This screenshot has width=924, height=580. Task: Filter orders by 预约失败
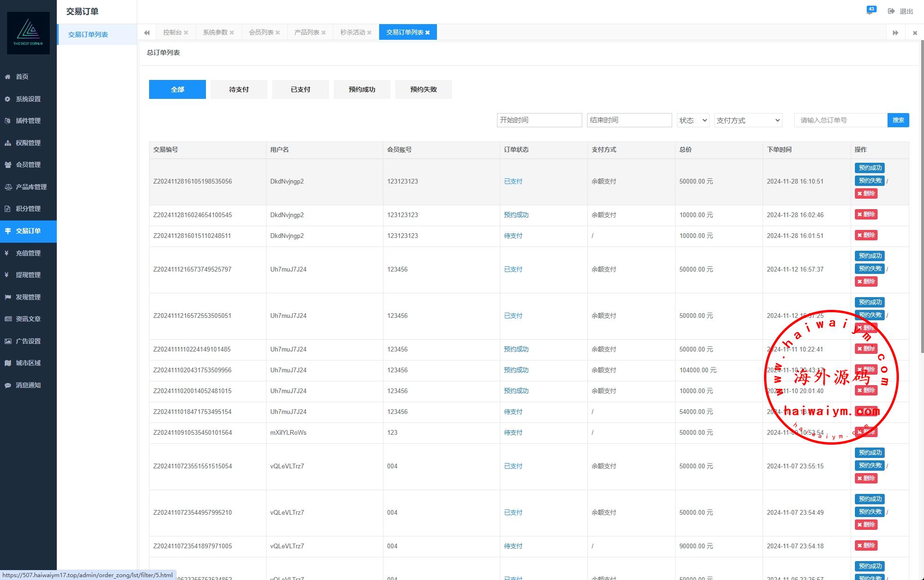tap(423, 89)
